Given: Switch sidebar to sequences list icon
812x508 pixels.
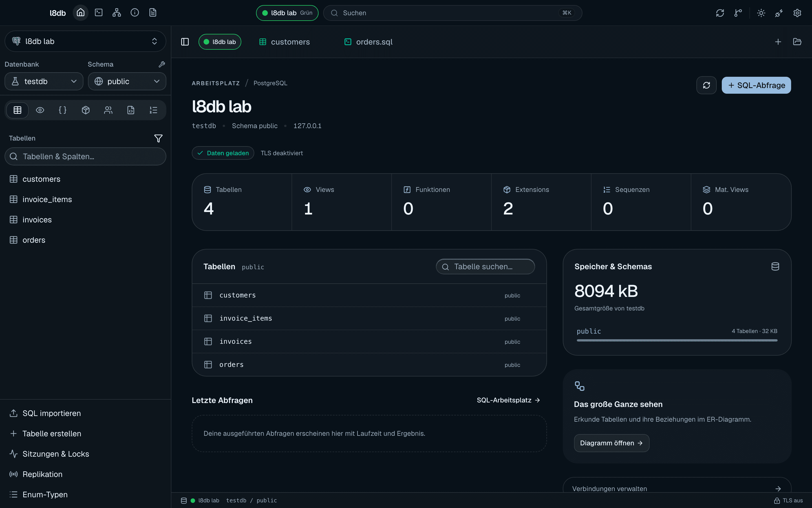Looking at the screenshot, I should (153, 110).
